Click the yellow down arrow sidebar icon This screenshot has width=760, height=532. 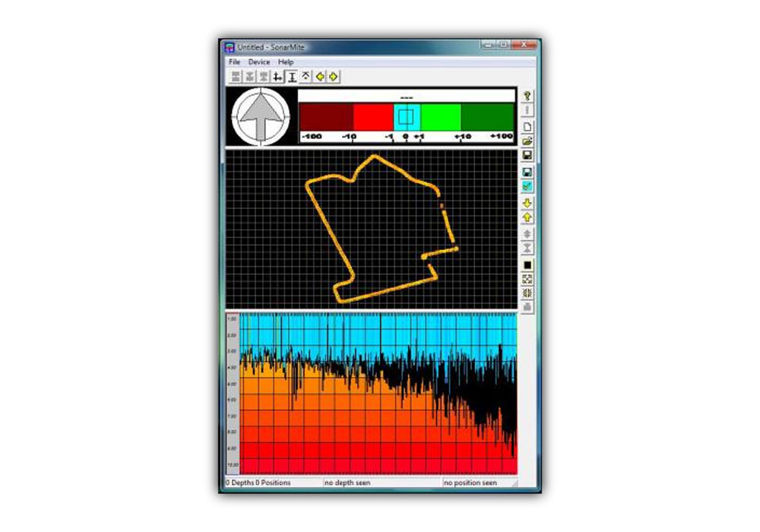pyautogui.click(x=527, y=203)
